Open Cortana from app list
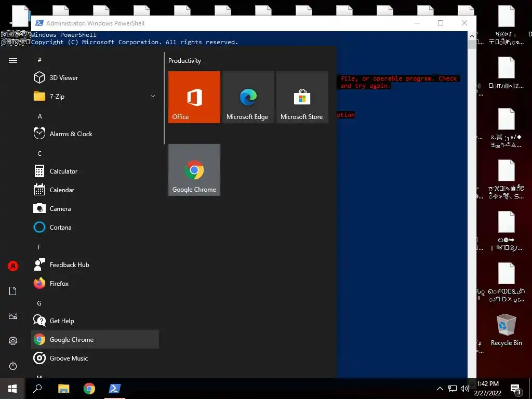Image resolution: width=532 pixels, height=399 pixels. point(95,228)
